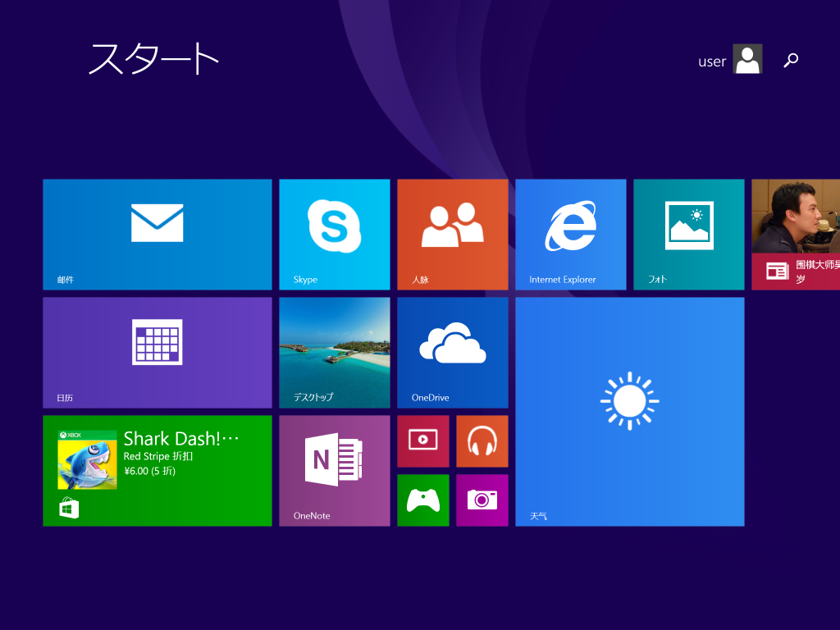Open the Desktop (デスクトップ) tile

[x=335, y=353]
